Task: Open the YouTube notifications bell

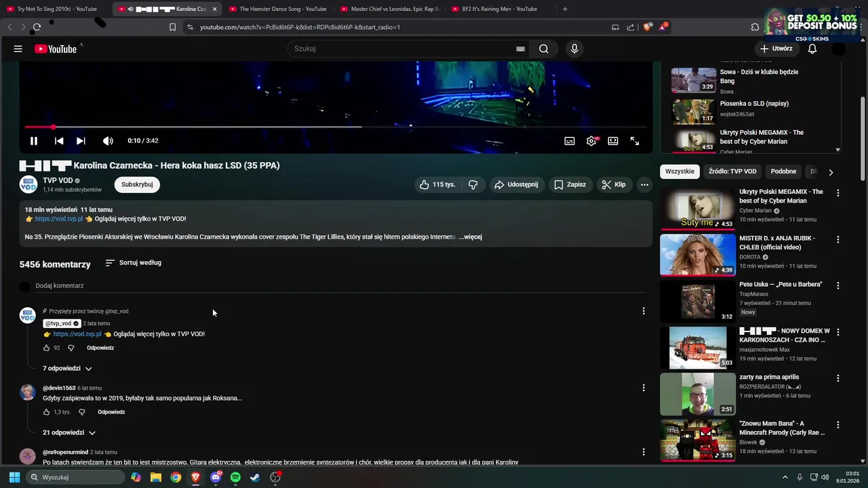Action: (x=812, y=49)
